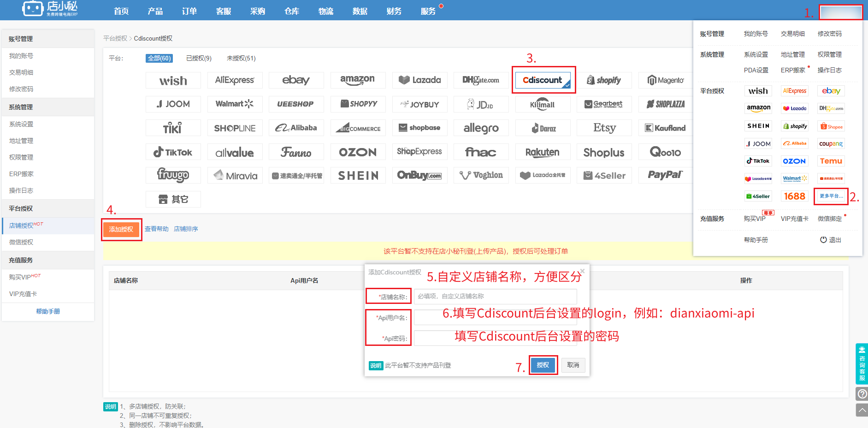
Task: Open 交易明细 in dropdown panel
Action: click(x=793, y=34)
